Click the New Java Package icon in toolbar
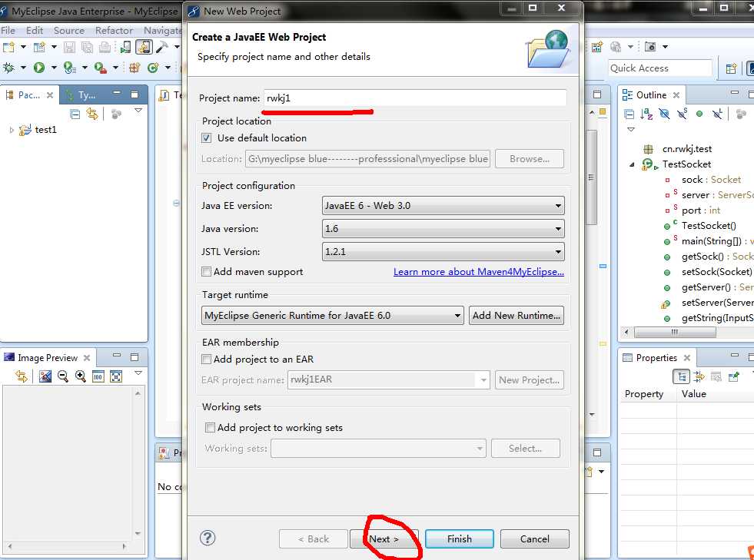This screenshot has width=754, height=560. pos(135,68)
